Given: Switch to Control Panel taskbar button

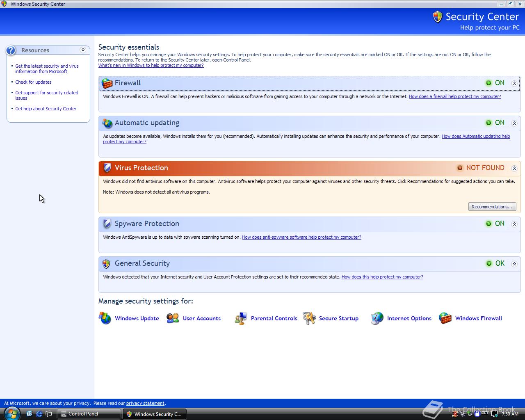Looking at the screenshot, I should [x=89, y=414].
